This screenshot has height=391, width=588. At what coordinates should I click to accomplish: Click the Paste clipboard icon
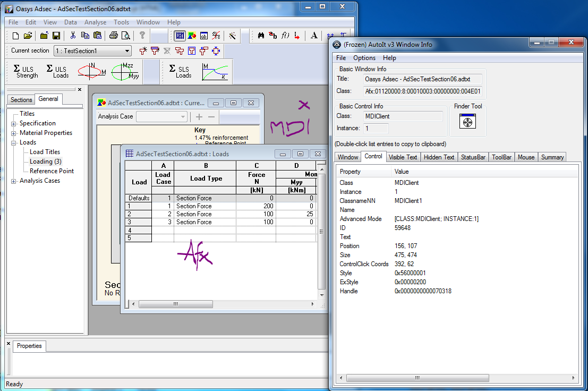point(98,36)
